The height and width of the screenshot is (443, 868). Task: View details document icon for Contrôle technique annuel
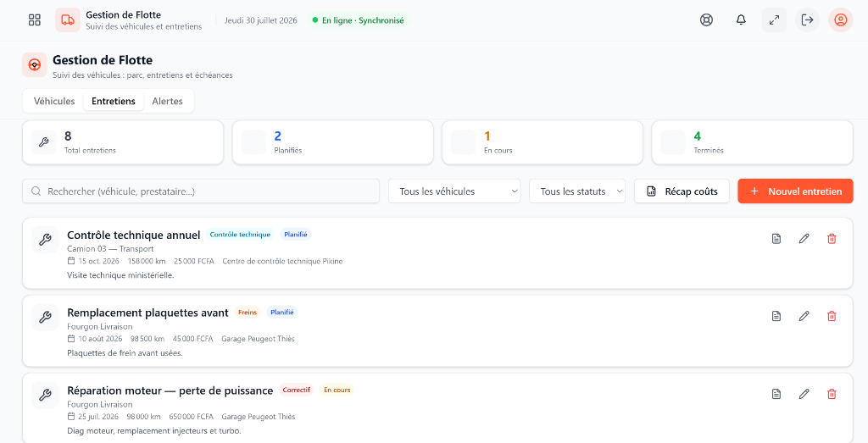[776, 238]
